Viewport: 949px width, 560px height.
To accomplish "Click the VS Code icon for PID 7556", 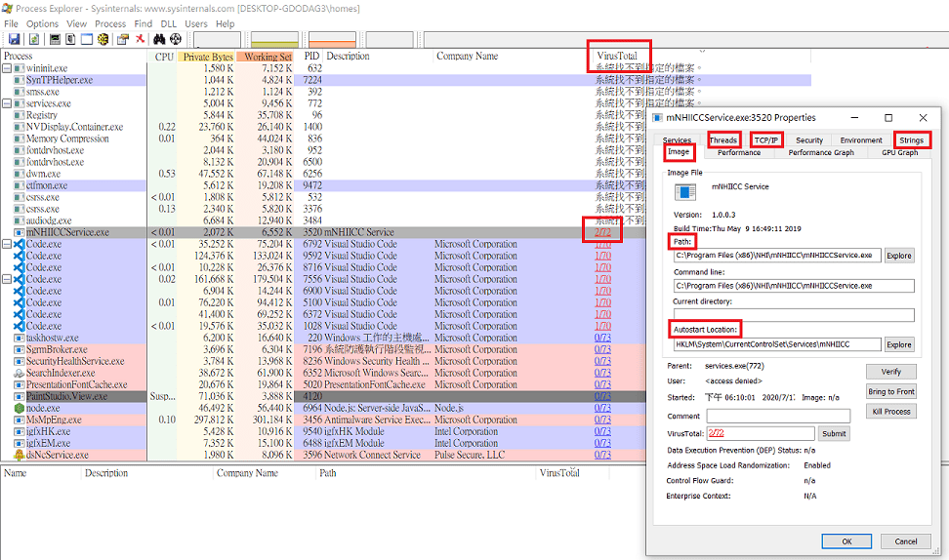I will (19, 279).
